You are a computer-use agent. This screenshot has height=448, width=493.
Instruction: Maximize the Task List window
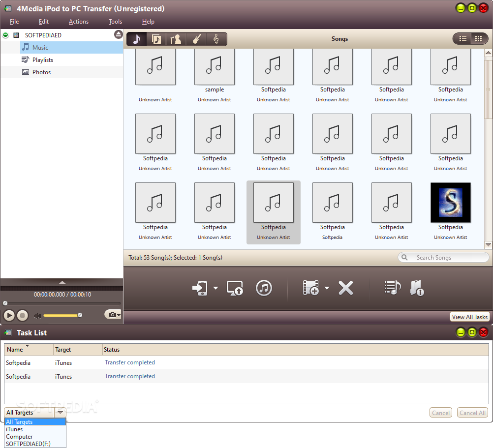pyautogui.click(x=472, y=332)
